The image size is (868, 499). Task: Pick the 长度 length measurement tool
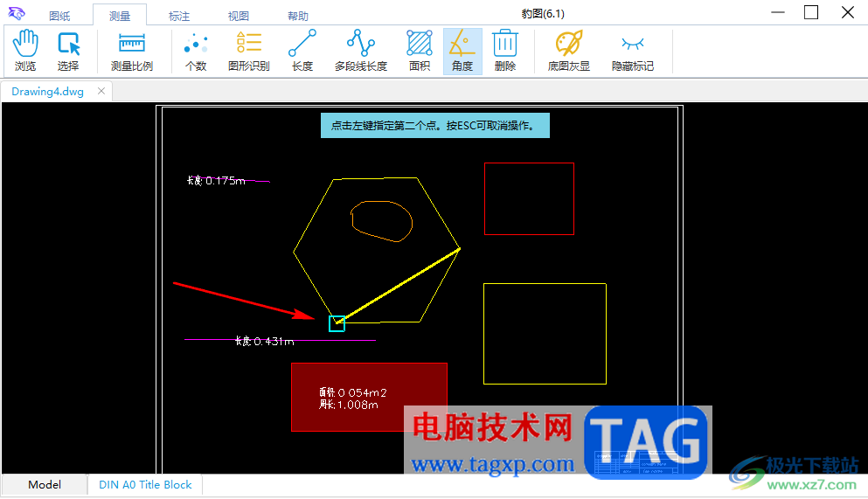tap(302, 51)
